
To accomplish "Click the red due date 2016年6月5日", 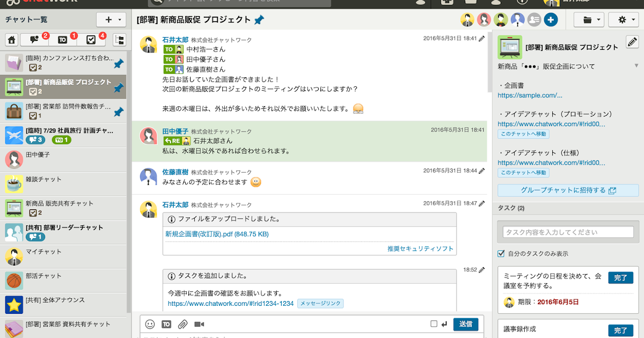I will pyautogui.click(x=558, y=303).
